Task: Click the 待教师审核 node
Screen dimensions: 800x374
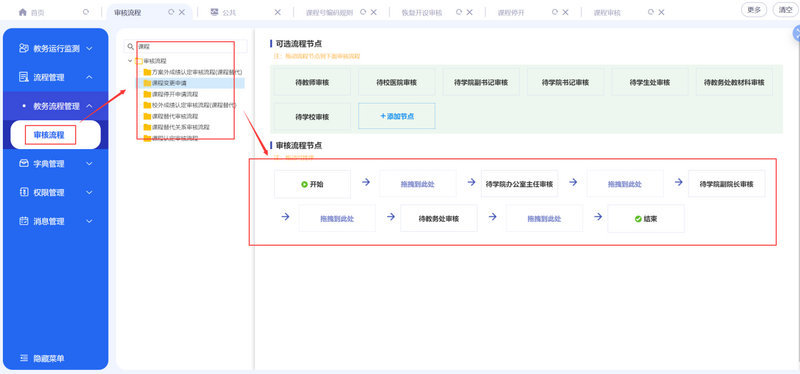Action: click(x=312, y=82)
